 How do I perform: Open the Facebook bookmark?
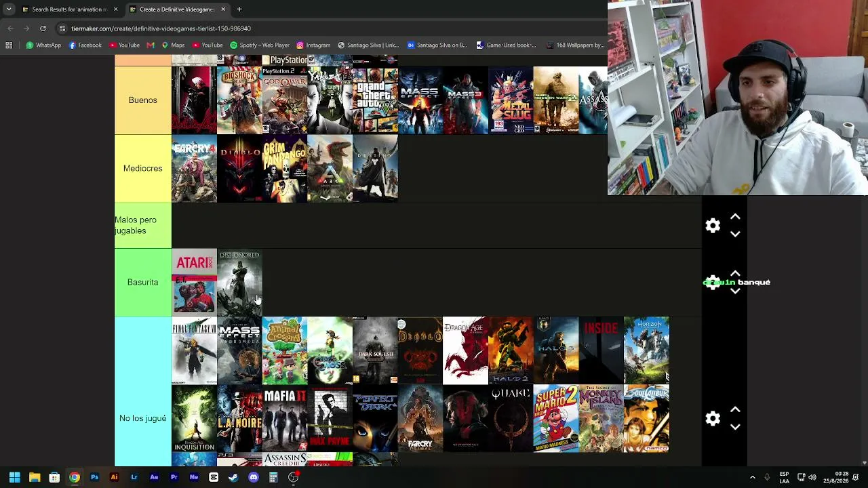point(85,45)
